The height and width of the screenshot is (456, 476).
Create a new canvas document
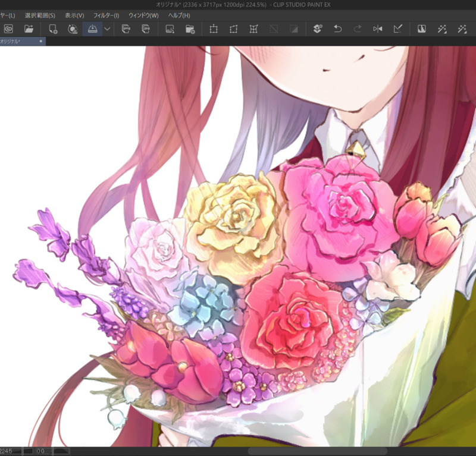pos(53,29)
